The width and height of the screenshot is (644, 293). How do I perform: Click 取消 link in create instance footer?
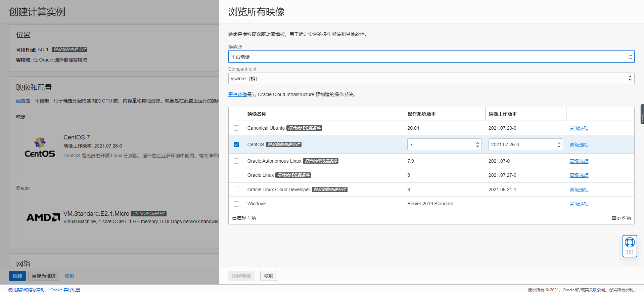pos(70,276)
